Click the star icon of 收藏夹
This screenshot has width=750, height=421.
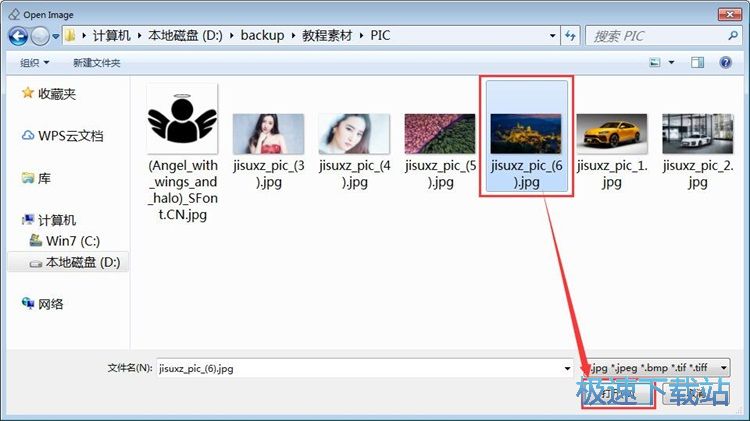click(x=28, y=92)
